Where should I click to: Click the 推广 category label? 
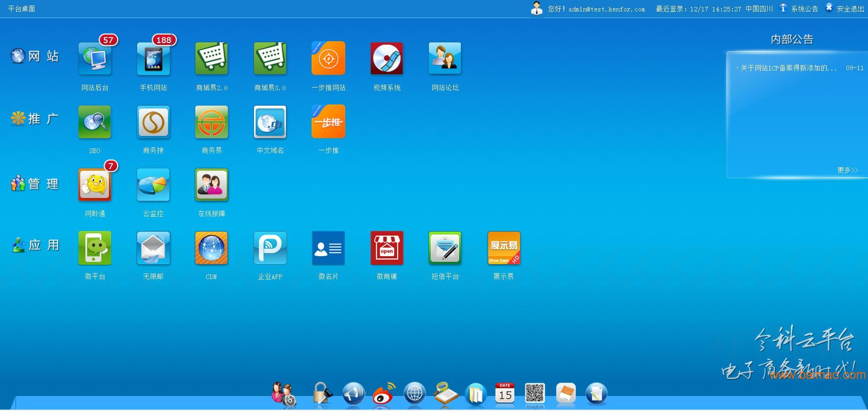click(44, 119)
